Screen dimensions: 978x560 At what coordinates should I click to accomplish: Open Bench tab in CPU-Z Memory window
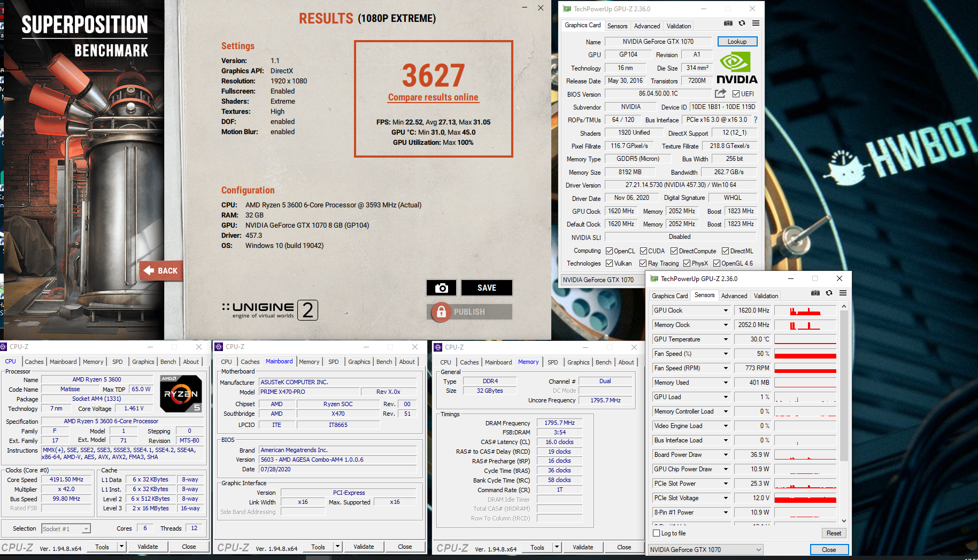603,362
